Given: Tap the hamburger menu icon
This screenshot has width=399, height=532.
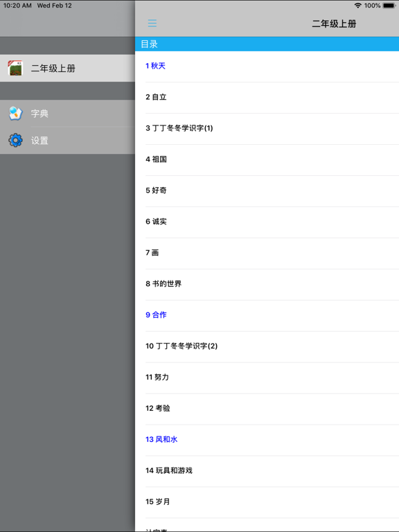Looking at the screenshot, I should pyautogui.click(x=152, y=23).
